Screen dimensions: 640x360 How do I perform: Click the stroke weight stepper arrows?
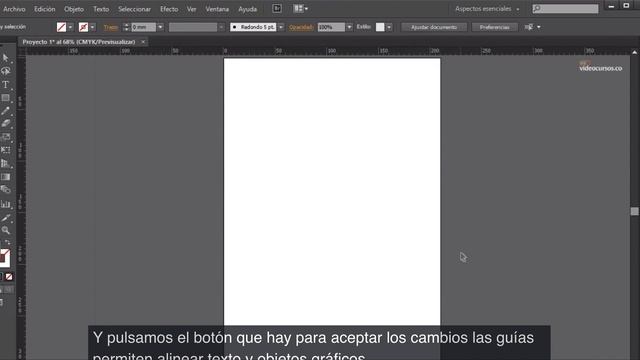126,27
